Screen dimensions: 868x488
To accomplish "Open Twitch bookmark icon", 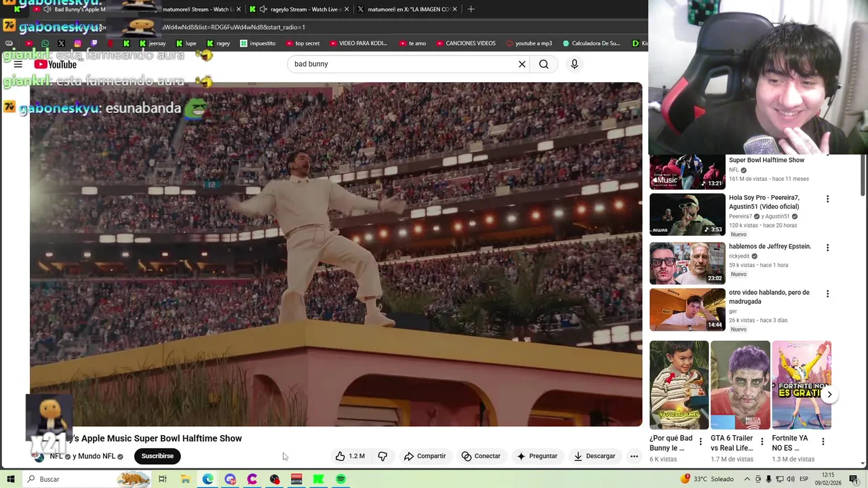I will tap(94, 43).
